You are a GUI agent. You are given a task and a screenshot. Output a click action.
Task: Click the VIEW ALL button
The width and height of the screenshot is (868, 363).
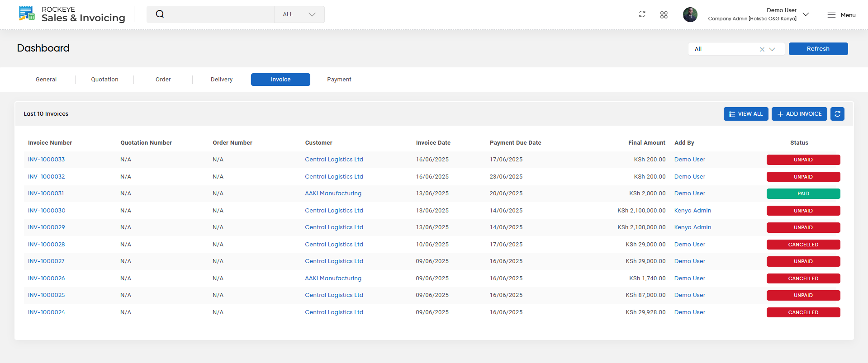click(x=745, y=114)
